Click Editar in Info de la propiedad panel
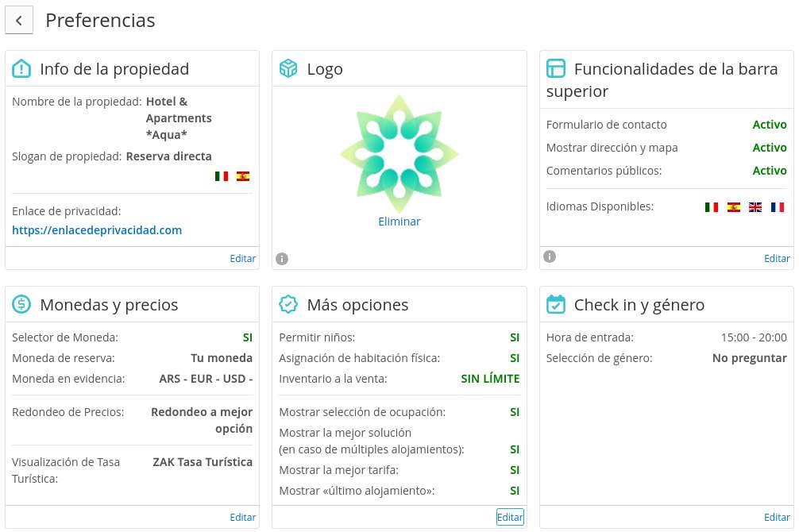 pos(243,258)
